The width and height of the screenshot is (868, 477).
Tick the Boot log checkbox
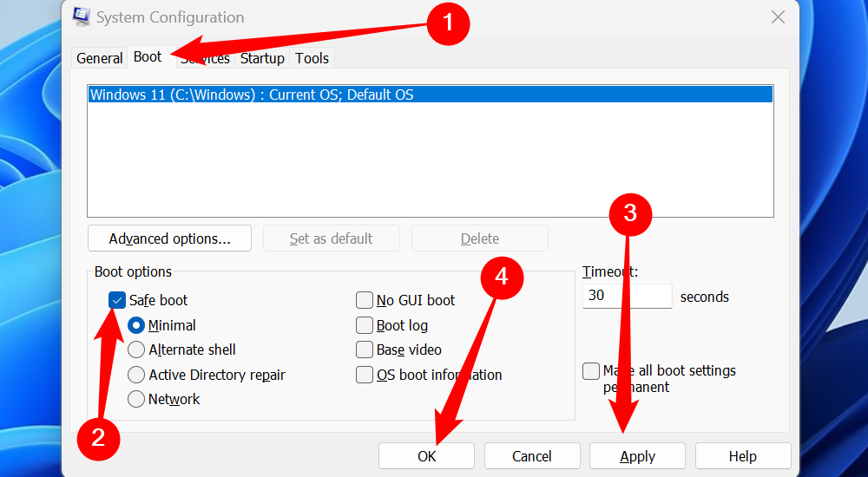click(x=365, y=325)
